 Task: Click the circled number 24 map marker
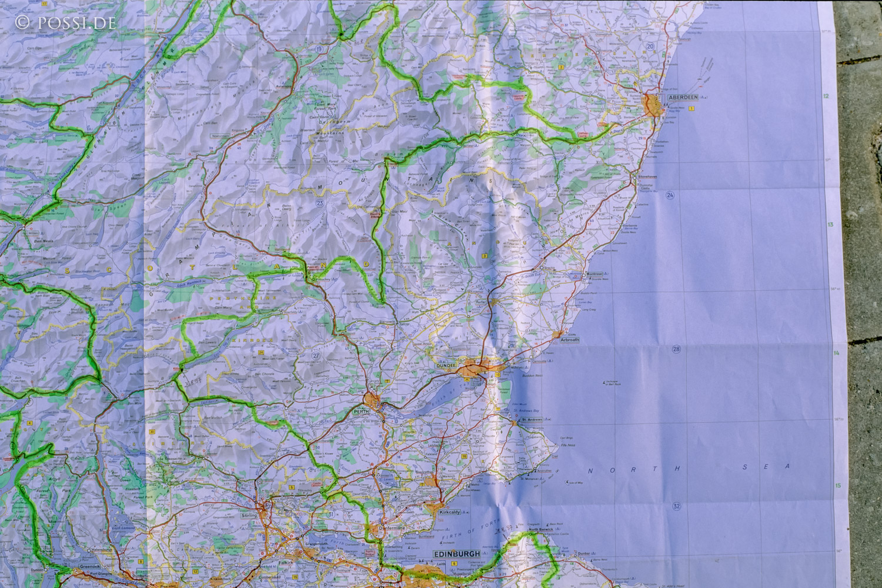point(670,195)
